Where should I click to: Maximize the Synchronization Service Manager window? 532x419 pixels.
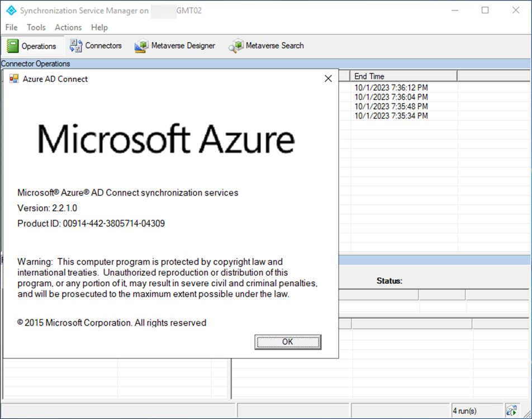pyautogui.click(x=485, y=10)
